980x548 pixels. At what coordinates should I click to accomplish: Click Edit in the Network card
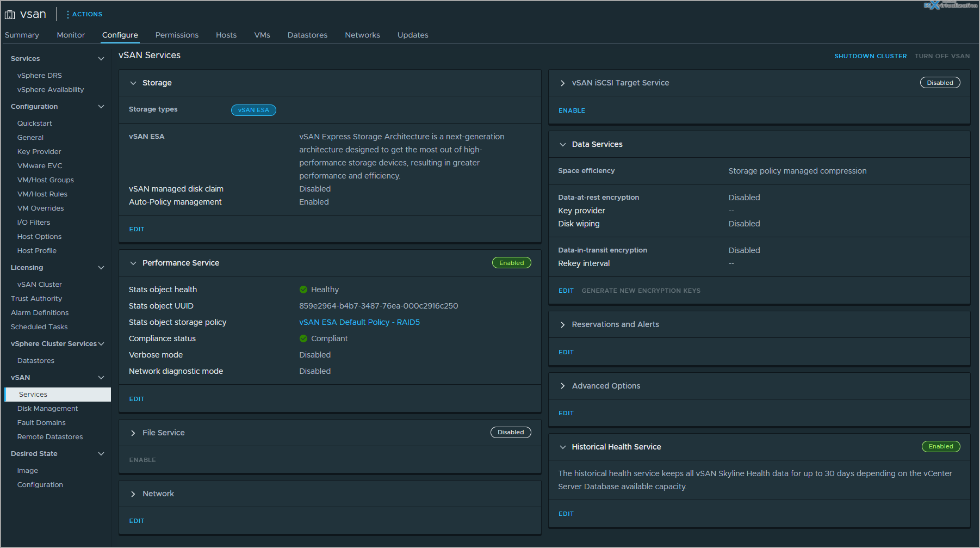pos(137,521)
